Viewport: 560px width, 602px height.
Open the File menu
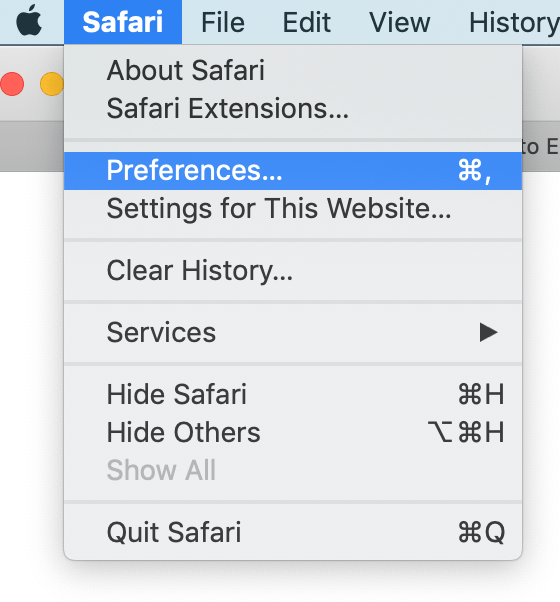(x=223, y=22)
